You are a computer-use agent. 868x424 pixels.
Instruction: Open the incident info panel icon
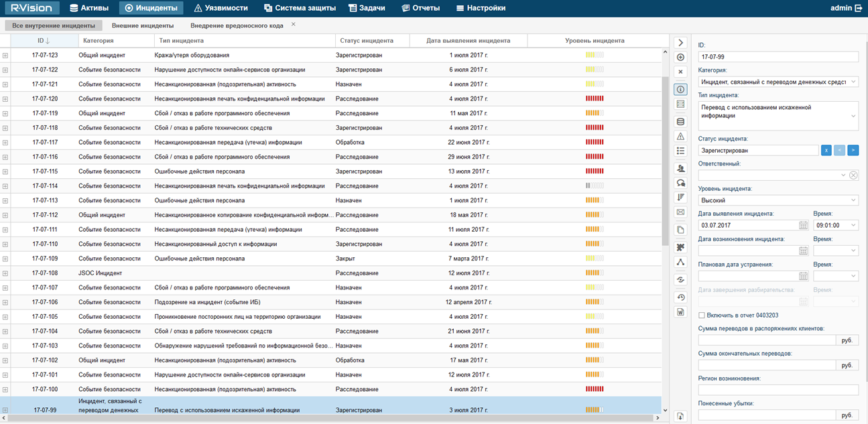click(680, 89)
